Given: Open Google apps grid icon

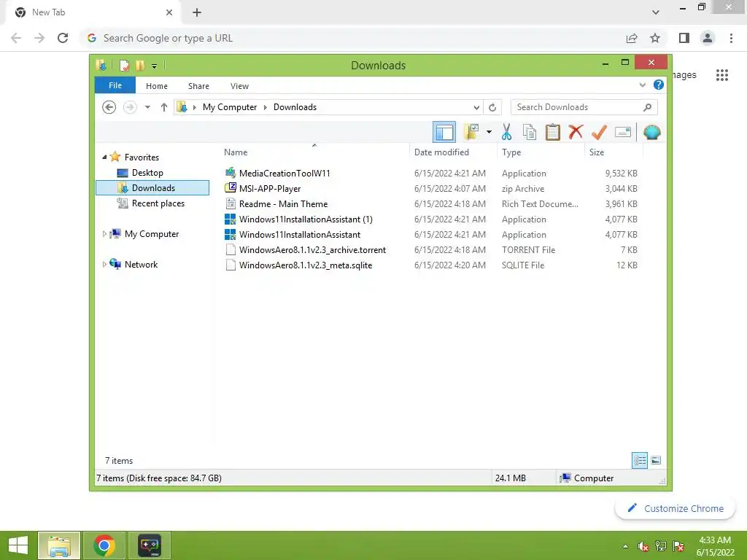Looking at the screenshot, I should click(721, 75).
